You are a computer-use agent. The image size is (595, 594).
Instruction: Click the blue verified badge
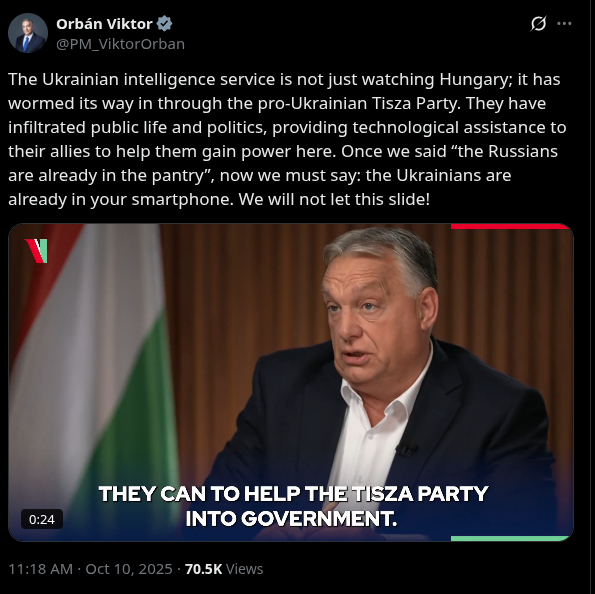[164, 24]
